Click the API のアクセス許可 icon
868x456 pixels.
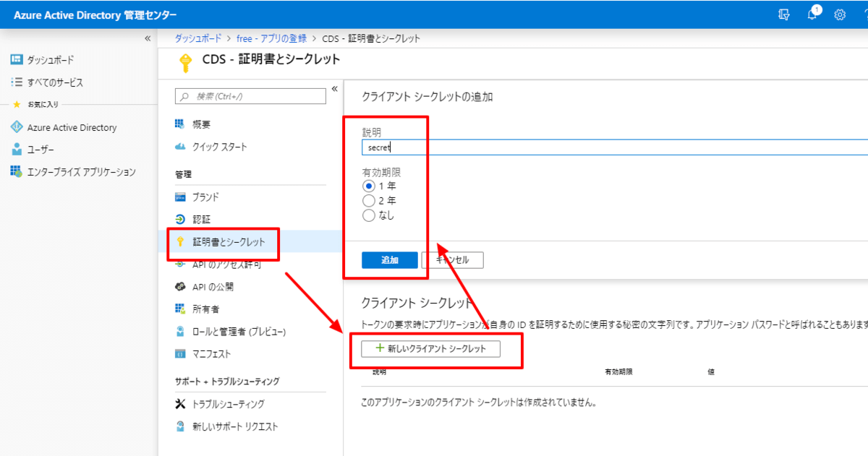tap(180, 264)
